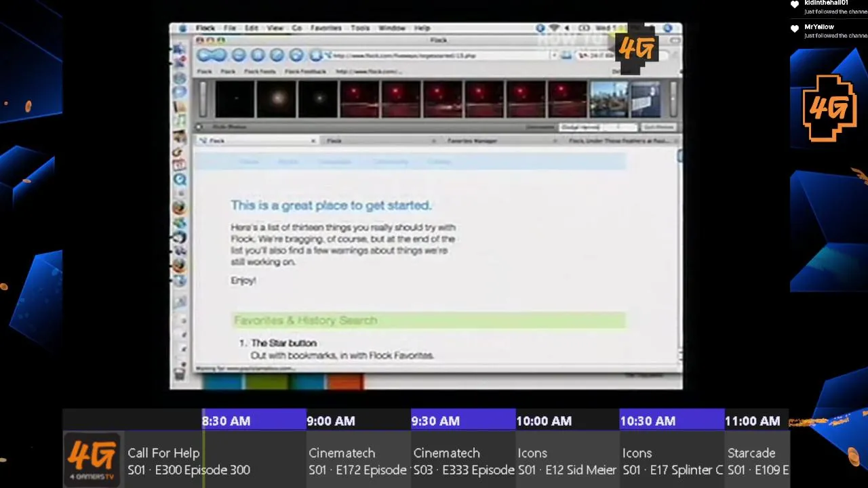Click the heart icon beside MrYellow
Screen dimensions: 868x488
[795, 28]
